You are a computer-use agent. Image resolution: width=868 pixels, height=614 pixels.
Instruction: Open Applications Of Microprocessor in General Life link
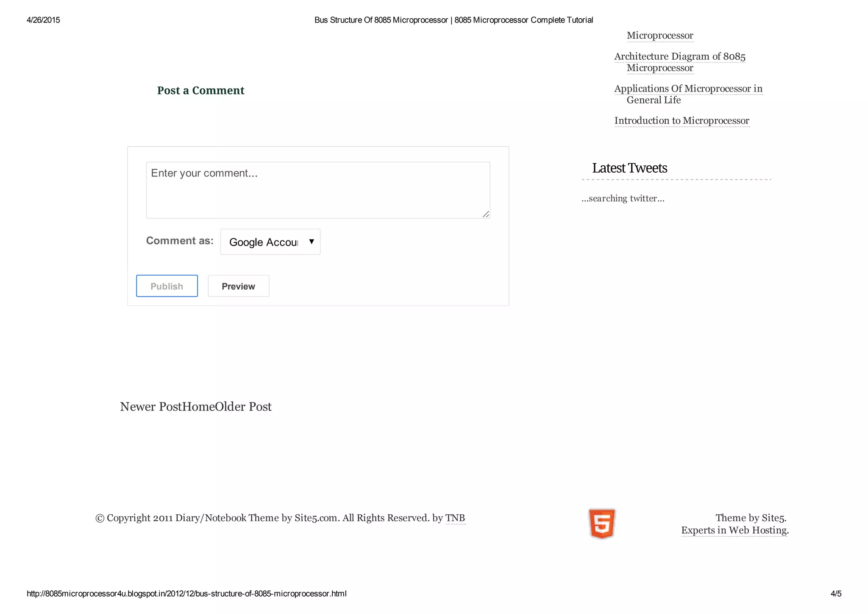(x=688, y=94)
